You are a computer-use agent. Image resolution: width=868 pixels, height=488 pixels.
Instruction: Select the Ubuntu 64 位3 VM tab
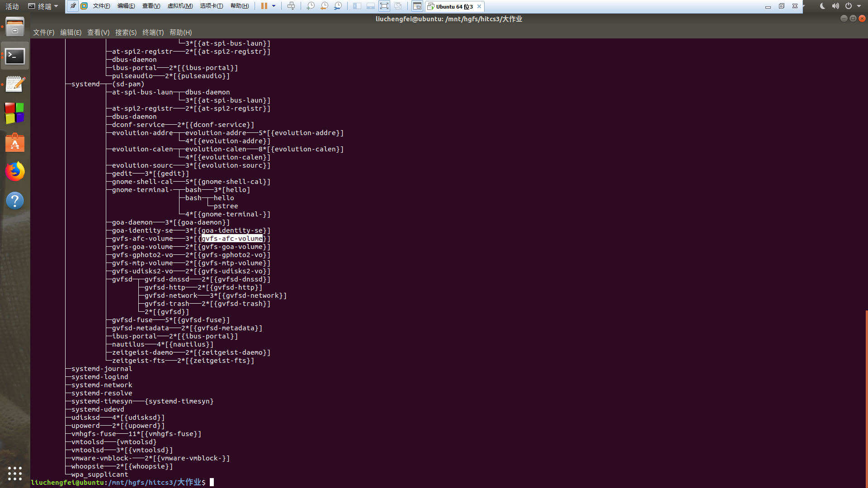pos(454,6)
